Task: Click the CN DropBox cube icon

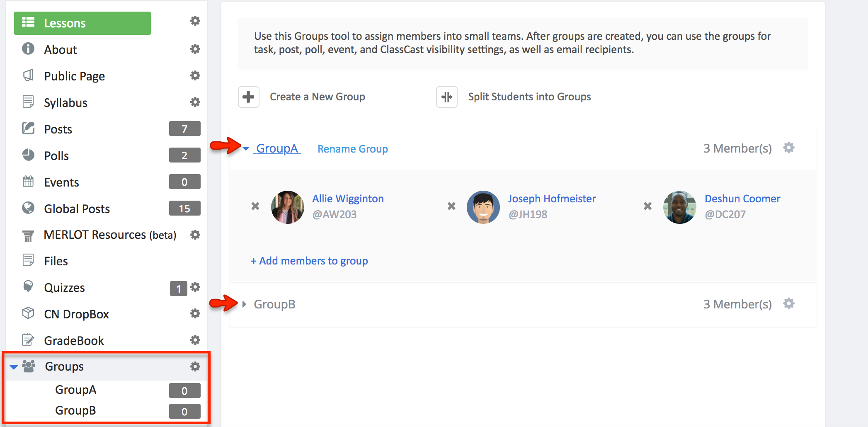Action: [x=28, y=313]
